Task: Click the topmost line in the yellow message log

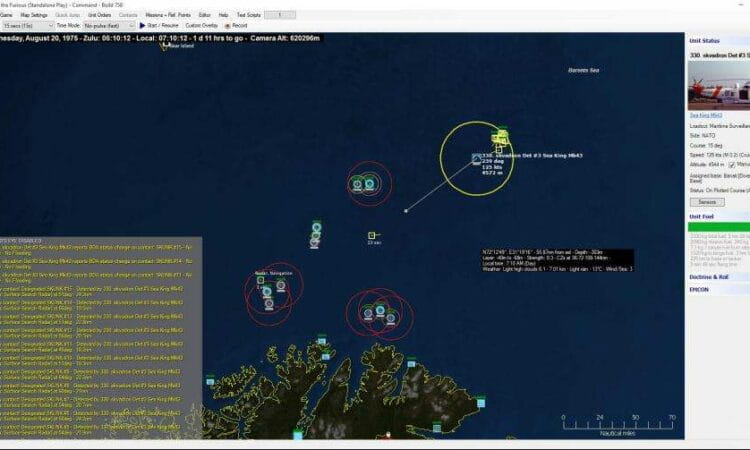Action: (96, 249)
